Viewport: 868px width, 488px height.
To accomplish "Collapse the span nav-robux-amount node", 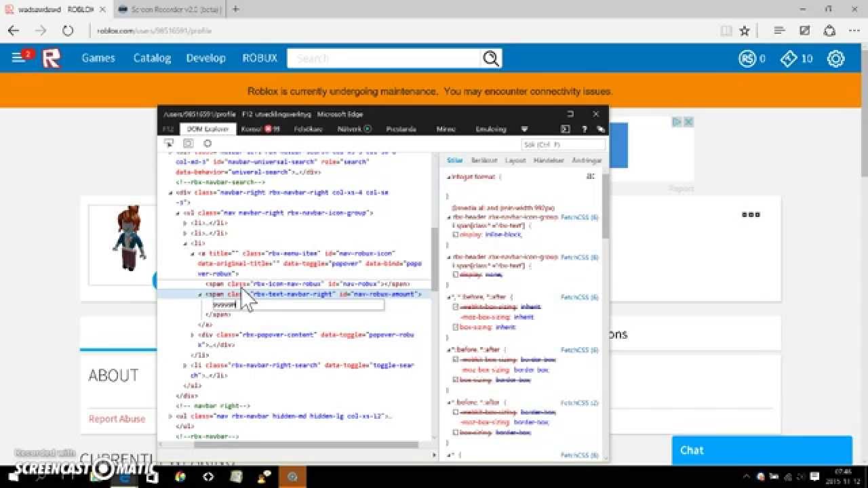I will coord(200,294).
